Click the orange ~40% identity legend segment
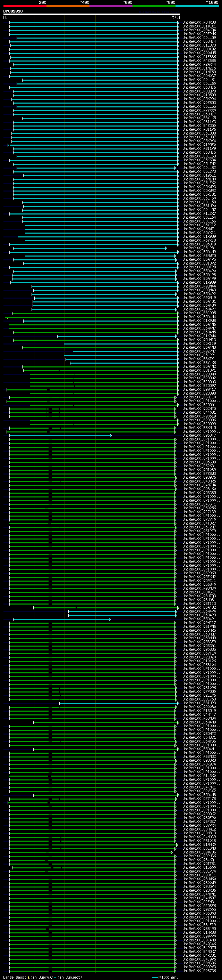The height and width of the screenshot is (980, 222). [68, 6]
